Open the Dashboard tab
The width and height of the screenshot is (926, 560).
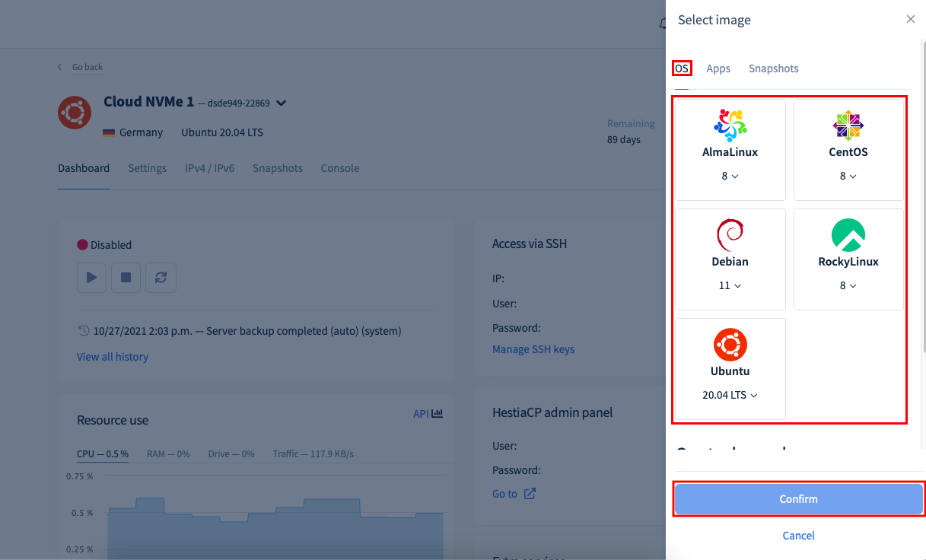click(x=84, y=168)
